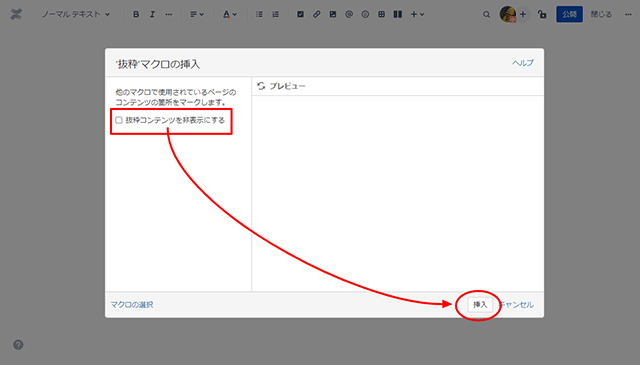Open the text color dropdown
The image size is (640, 365).
[x=229, y=14]
